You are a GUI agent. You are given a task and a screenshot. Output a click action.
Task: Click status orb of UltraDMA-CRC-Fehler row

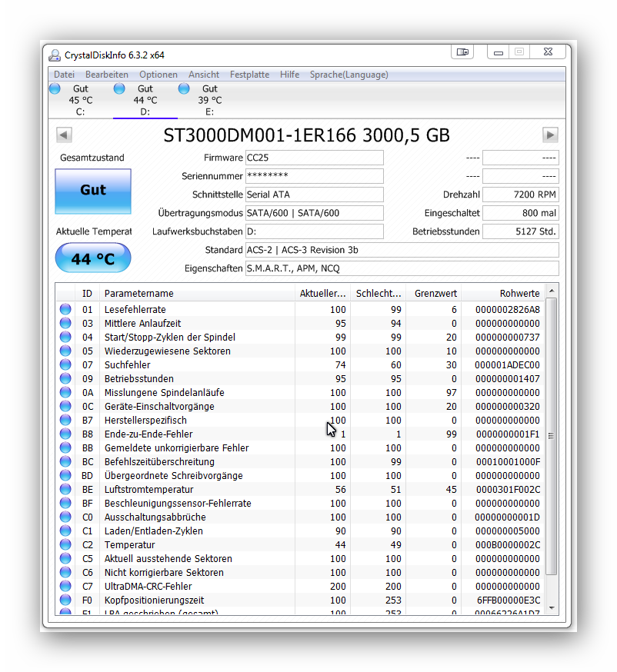click(x=65, y=586)
